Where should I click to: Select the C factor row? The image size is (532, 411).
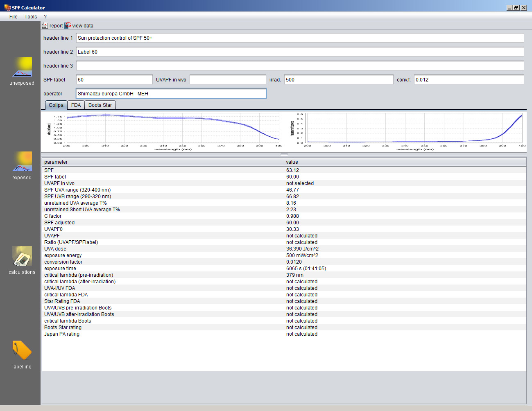[284, 216]
